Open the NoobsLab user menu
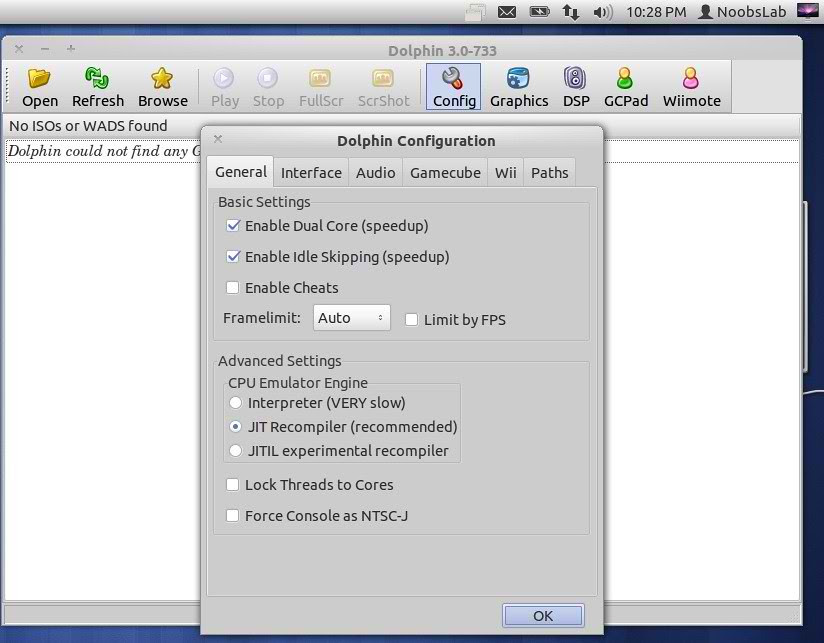This screenshot has height=643, width=824. (x=742, y=12)
